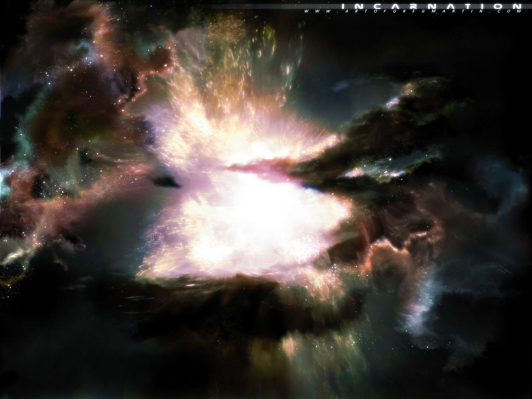532x399 pixels.
Task: Click the INCARNATION title text
Action: click(x=431, y=6)
